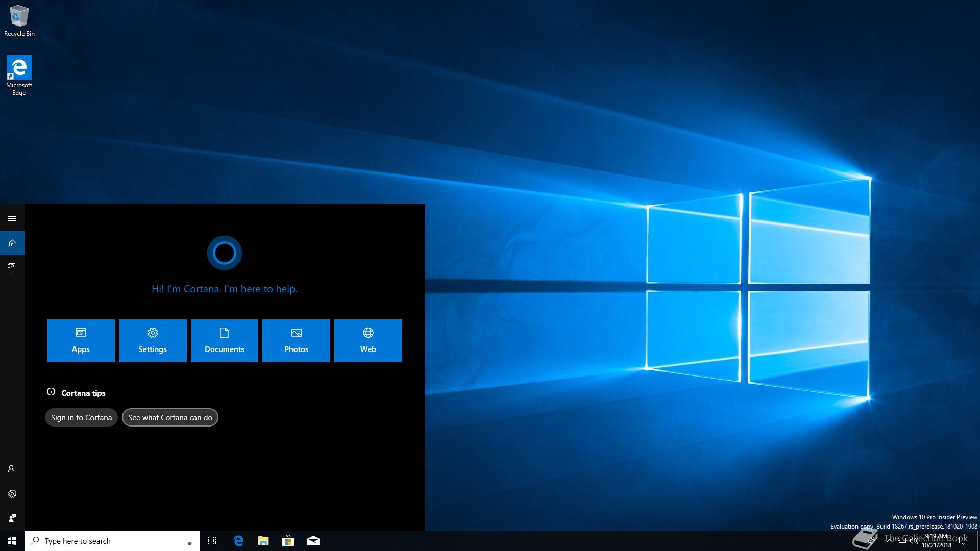Click the network status tray icon
The image size is (980, 551).
[902, 541]
